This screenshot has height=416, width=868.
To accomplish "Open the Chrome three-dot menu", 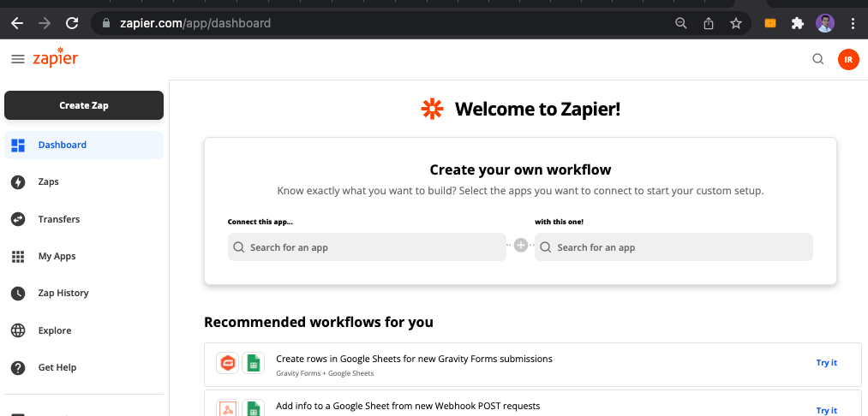I will click(853, 23).
